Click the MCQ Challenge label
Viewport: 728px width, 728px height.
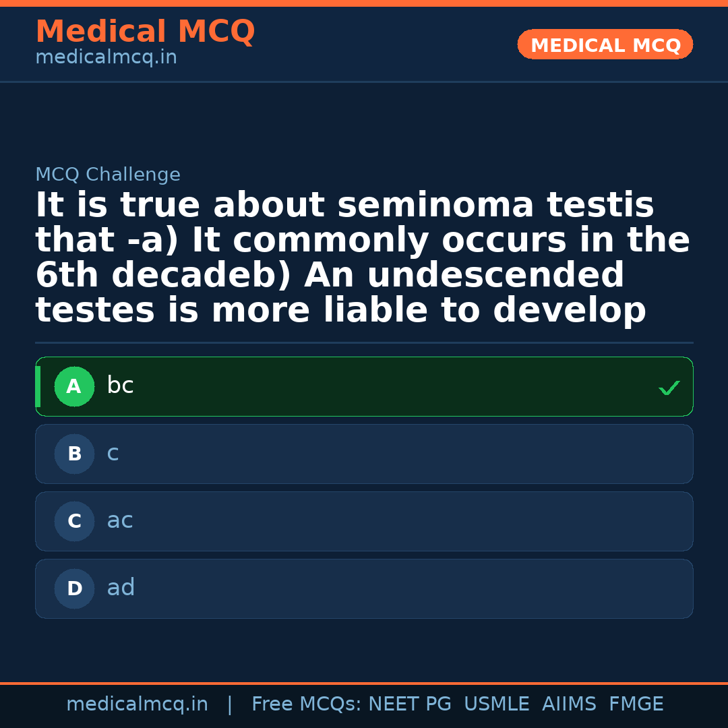click(x=108, y=175)
